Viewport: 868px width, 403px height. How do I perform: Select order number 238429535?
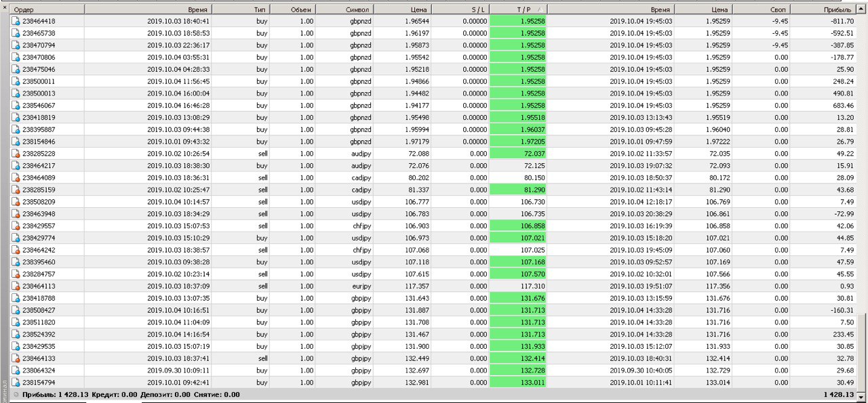click(39, 347)
